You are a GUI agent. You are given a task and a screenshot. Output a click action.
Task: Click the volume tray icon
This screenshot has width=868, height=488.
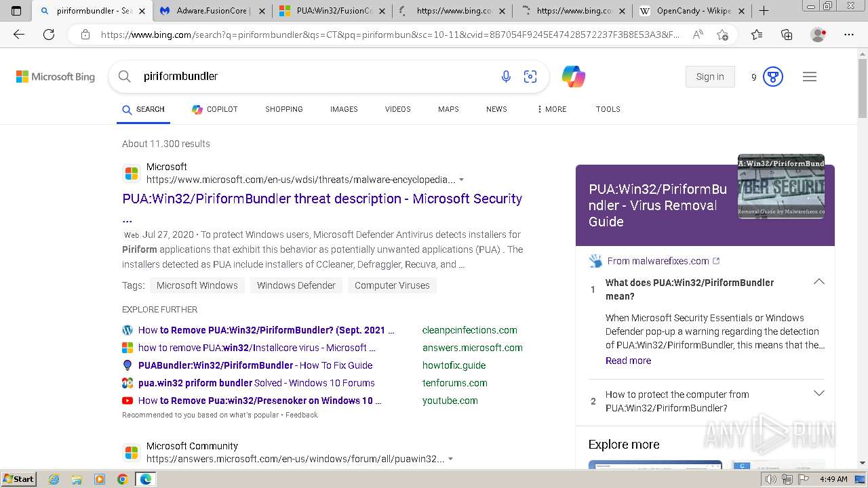click(771, 479)
